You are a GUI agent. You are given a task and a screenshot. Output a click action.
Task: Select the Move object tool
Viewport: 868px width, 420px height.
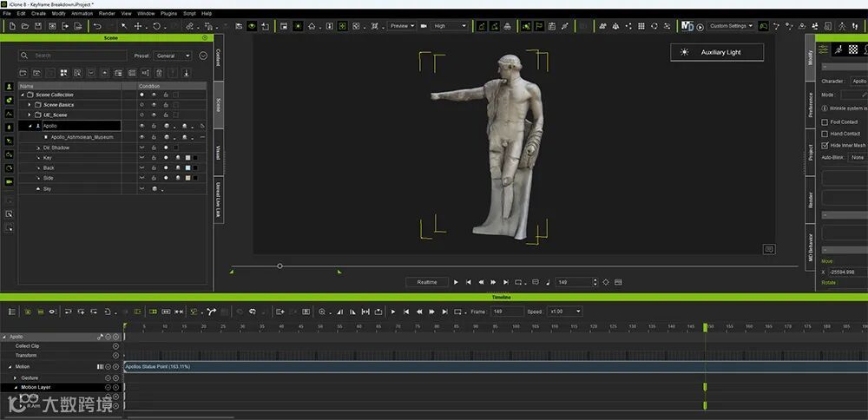tap(138, 26)
